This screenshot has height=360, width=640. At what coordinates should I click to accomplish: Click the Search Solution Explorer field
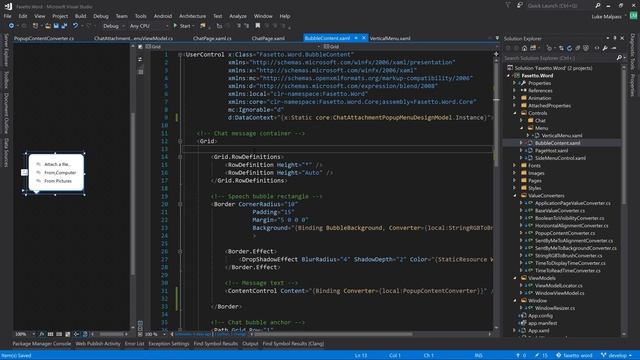point(559,58)
